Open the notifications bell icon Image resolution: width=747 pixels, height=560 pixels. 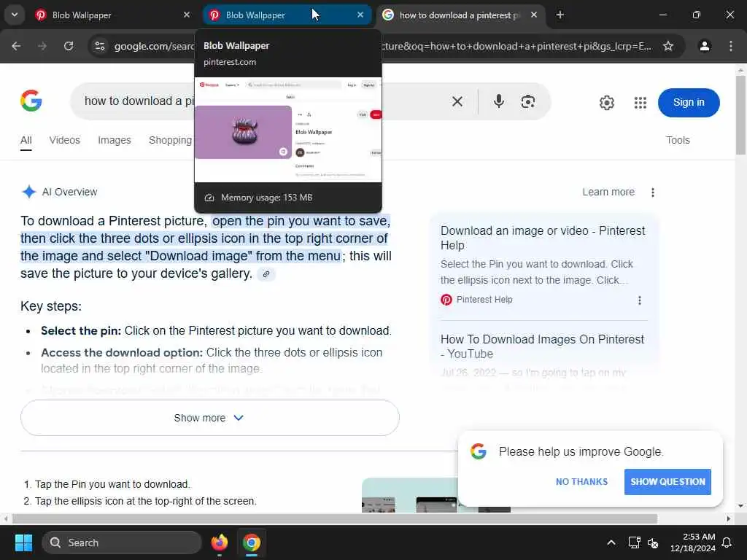point(727,542)
